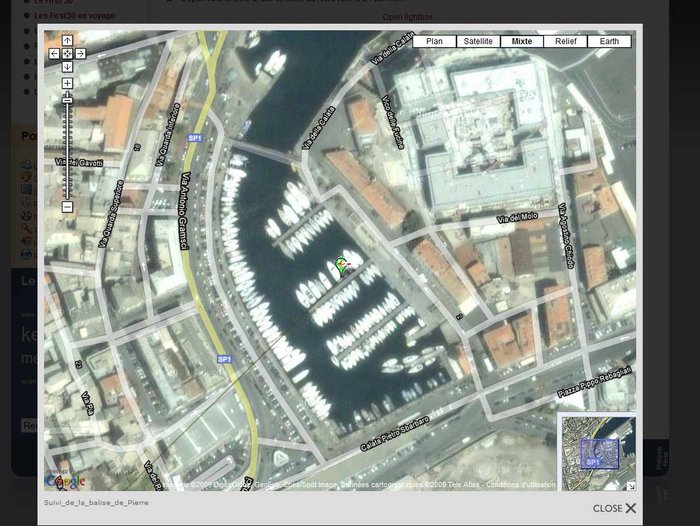Screen dimensions: 700x526
Task: Close the map lightbox
Action: point(614,508)
